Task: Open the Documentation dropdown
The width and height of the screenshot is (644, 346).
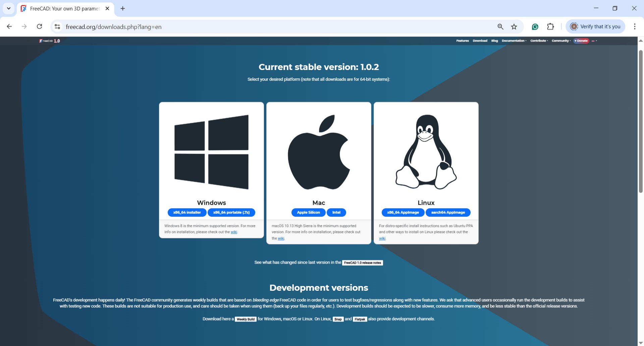Action: [513, 41]
